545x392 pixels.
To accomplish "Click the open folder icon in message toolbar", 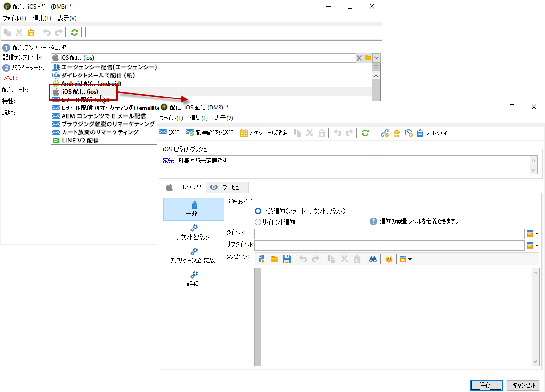I will (274, 259).
